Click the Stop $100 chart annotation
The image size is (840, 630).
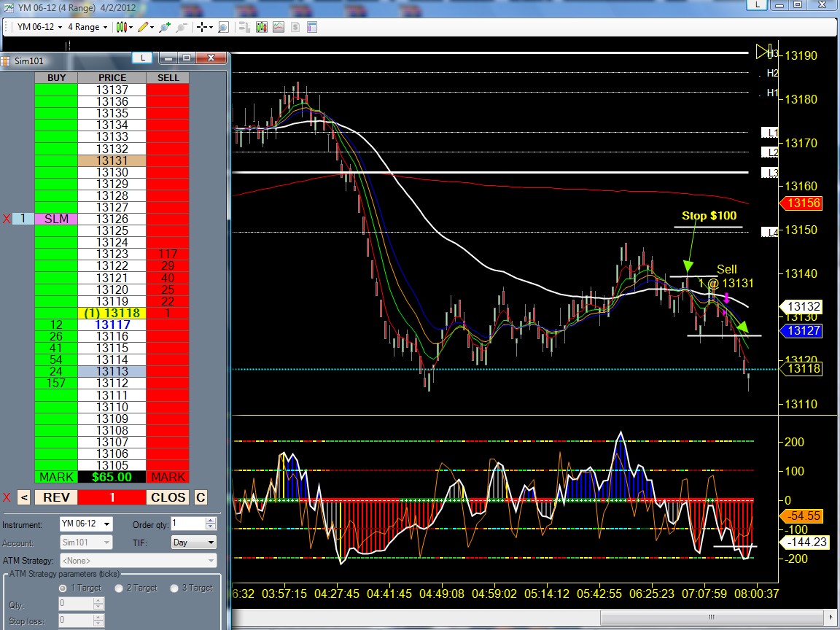point(709,215)
